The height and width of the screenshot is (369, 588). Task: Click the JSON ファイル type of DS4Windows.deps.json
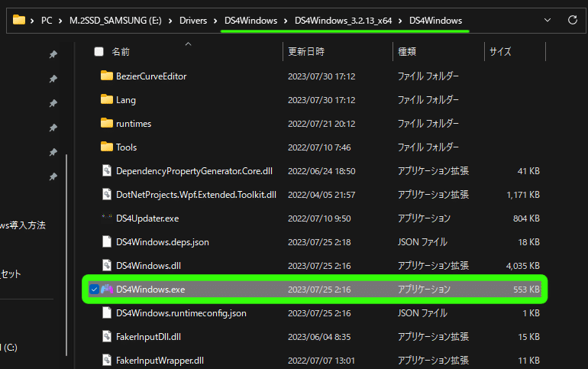point(422,242)
